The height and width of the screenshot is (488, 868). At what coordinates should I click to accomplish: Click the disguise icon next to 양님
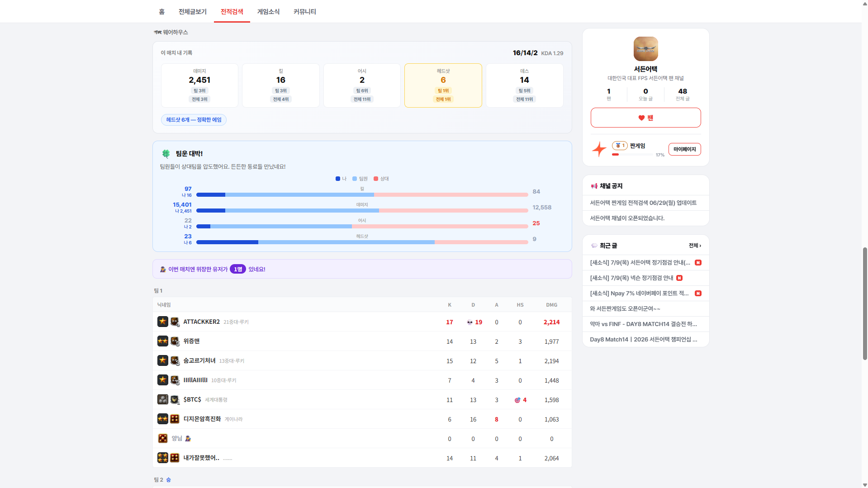[188, 439]
